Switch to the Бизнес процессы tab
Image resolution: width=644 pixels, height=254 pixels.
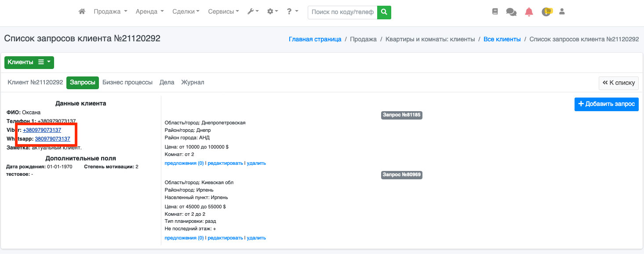click(127, 83)
